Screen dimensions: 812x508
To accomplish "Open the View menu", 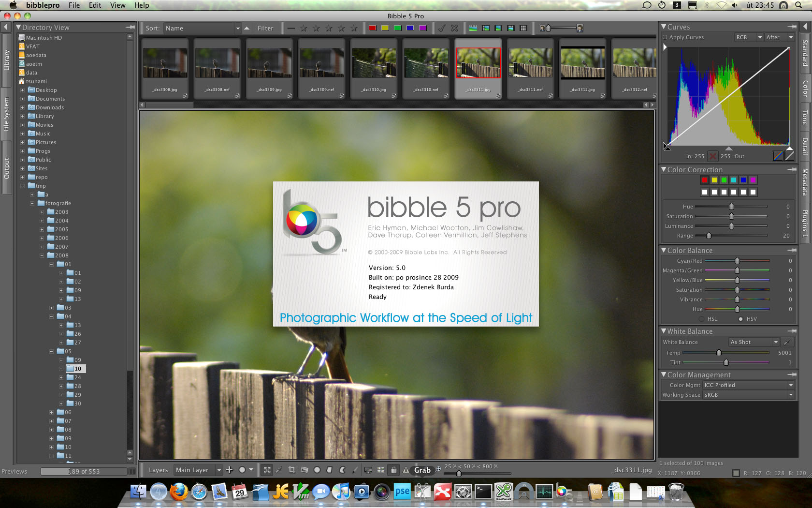I will (117, 5).
